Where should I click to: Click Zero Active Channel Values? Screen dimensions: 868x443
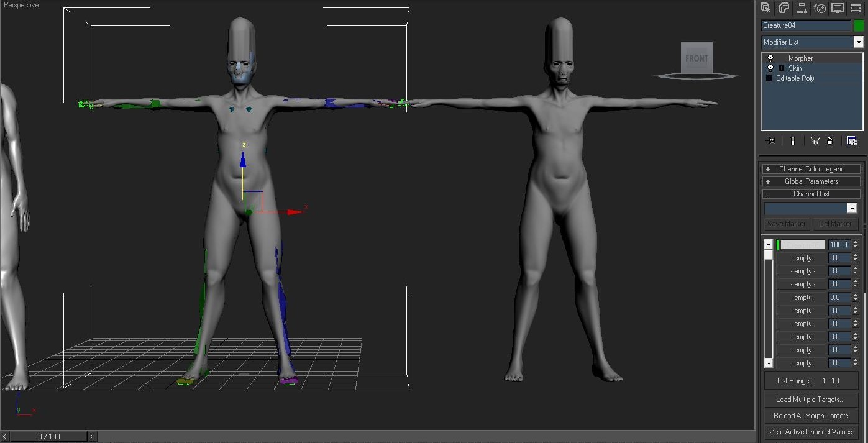[810, 432]
